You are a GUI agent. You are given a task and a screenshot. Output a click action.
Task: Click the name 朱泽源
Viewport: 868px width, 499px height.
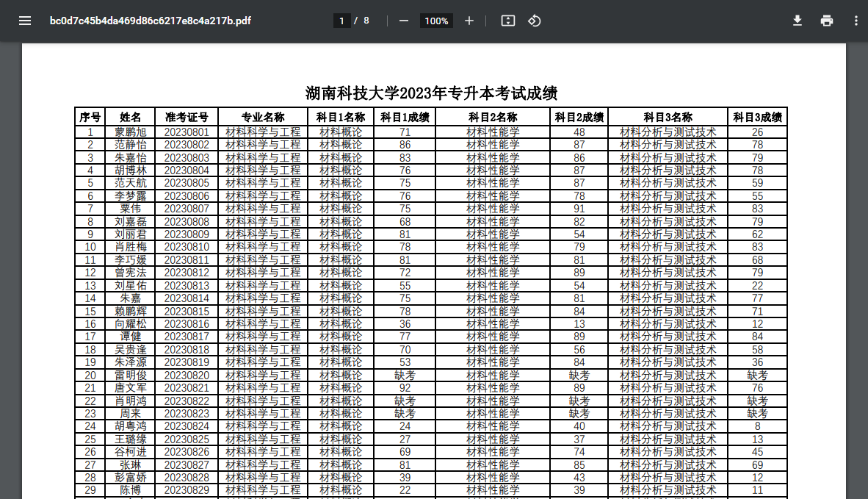[130, 362]
